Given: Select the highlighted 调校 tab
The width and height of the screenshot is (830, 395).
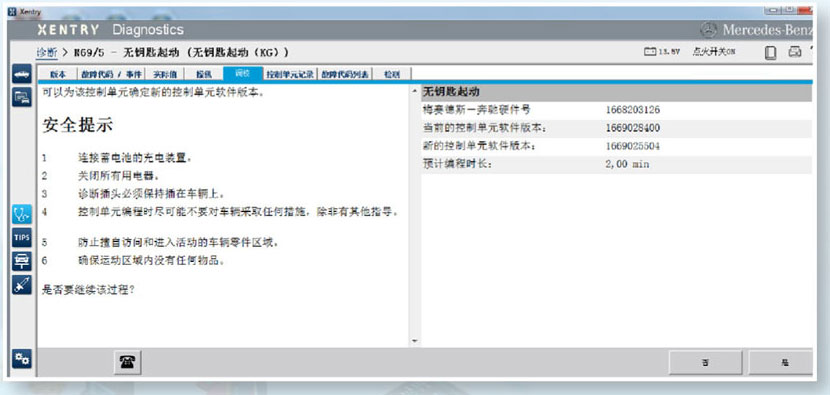Looking at the screenshot, I should point(242,74).
